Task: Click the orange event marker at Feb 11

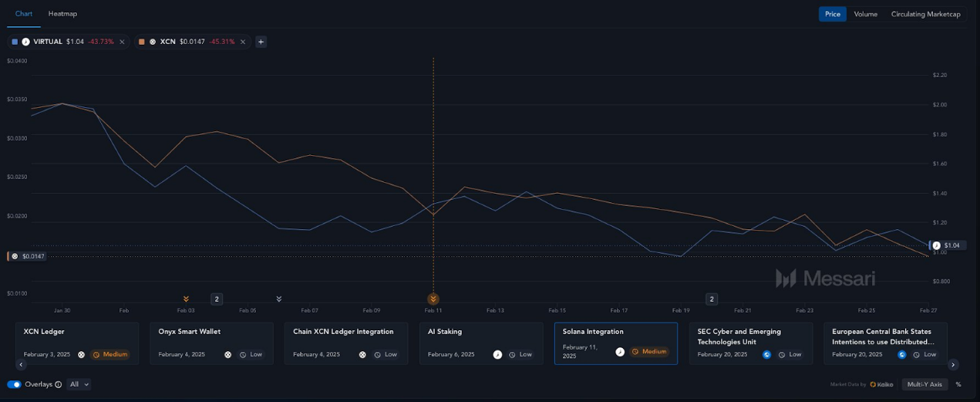Action: pyautogui.click(x=433, y=299)
